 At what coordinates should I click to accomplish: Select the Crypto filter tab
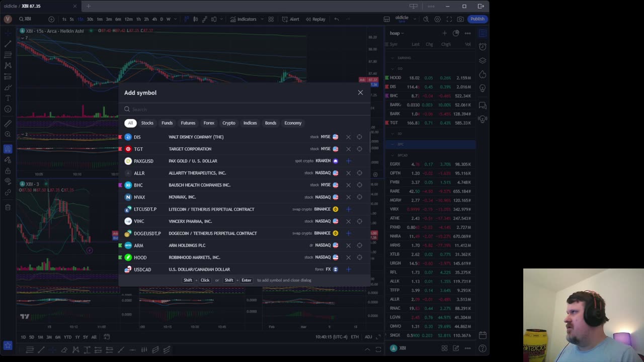[229, 123]
